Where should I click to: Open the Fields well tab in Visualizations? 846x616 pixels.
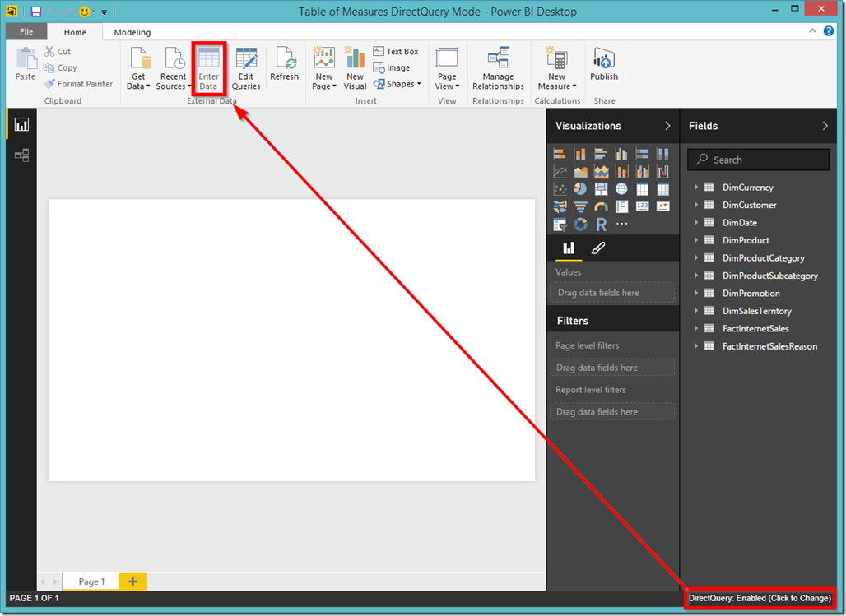tap(569, 248)
